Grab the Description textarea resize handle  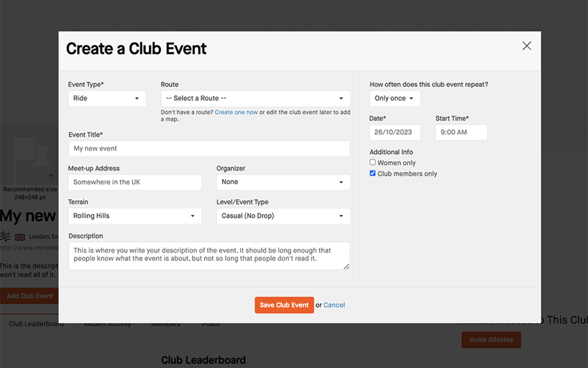pyautogui.click(x=346, y=266)
